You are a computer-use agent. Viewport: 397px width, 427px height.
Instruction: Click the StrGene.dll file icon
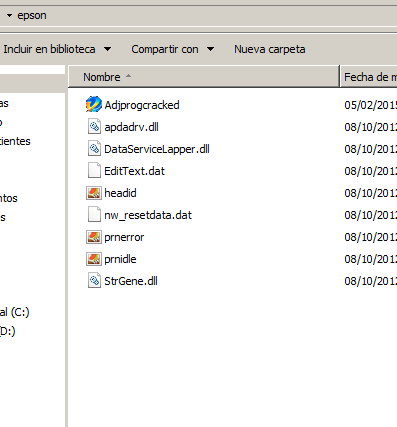[94, 281]
